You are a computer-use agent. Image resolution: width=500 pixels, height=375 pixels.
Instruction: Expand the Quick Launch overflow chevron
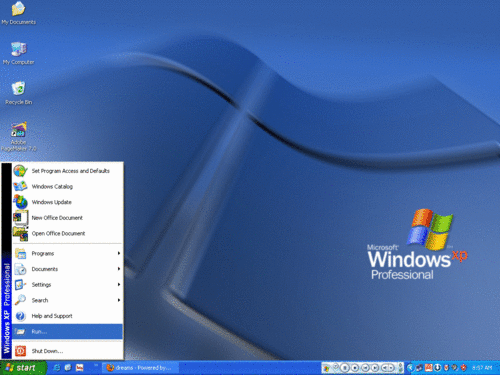tap(96, 365)
